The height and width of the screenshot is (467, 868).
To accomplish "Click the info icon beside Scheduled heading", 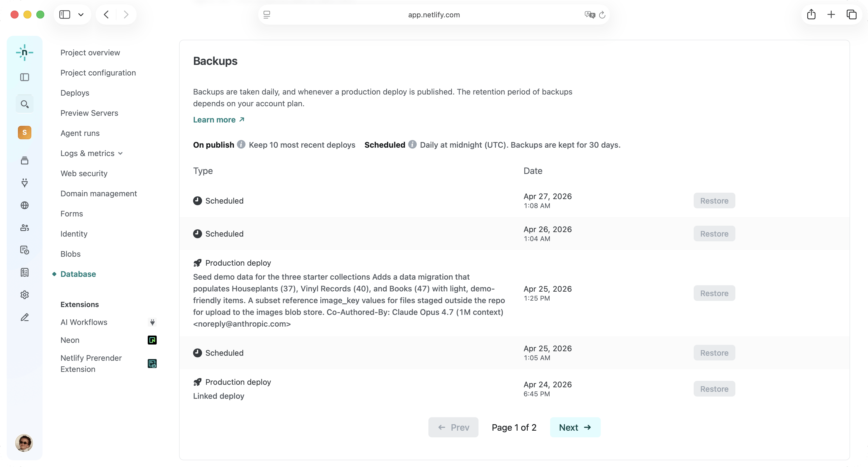I will tap(412, 145).
